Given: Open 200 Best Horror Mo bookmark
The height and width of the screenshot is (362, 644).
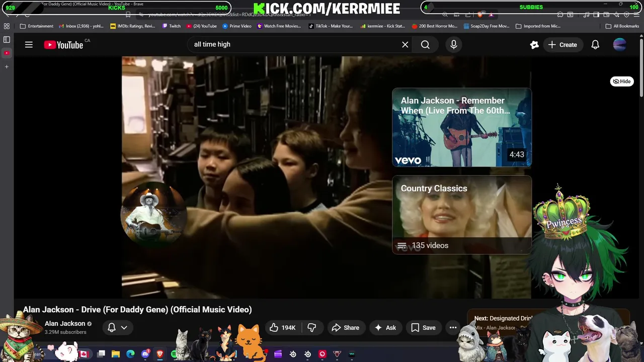Looking at the screenshot, I should (x=434, y=26).
